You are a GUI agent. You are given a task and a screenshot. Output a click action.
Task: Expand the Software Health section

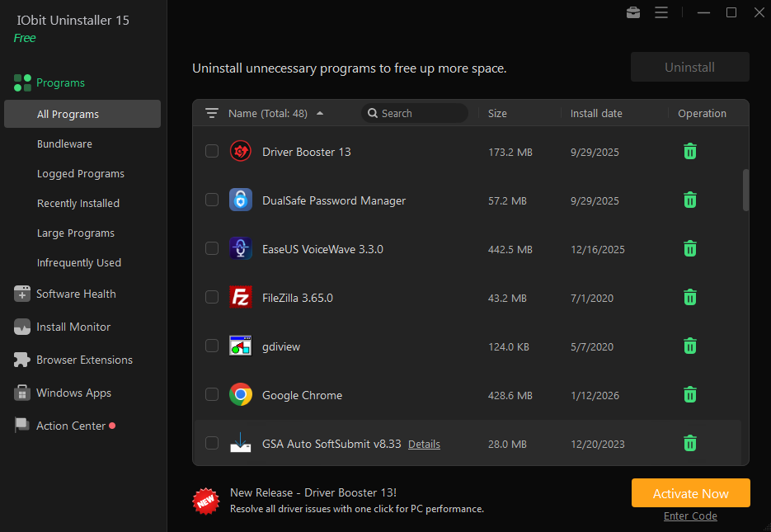pos(76,294)
